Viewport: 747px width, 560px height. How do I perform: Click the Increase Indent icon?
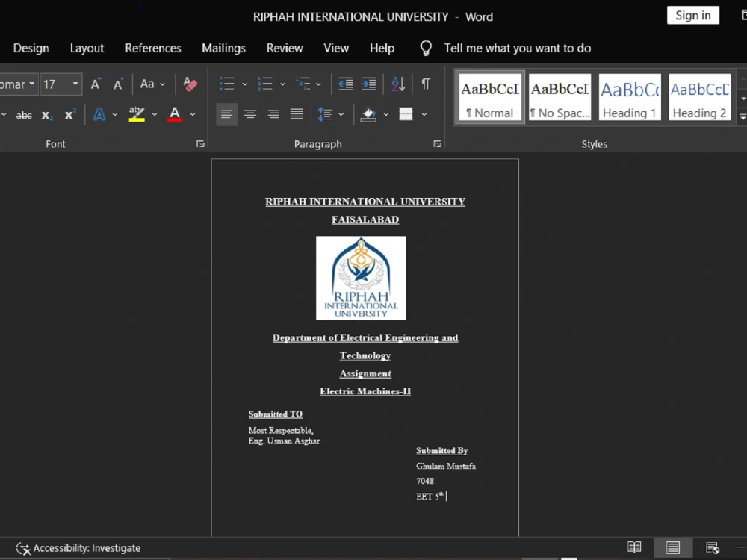[368, 84]
